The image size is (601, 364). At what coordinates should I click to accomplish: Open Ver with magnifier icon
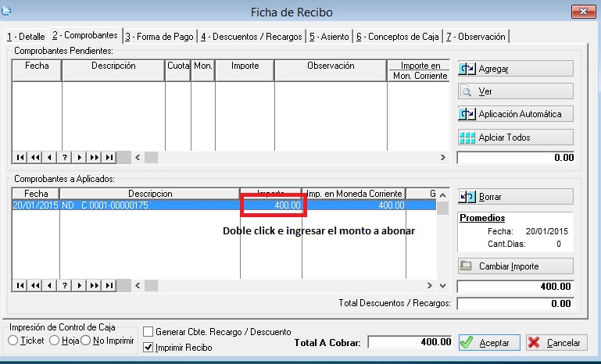(515, 91)
